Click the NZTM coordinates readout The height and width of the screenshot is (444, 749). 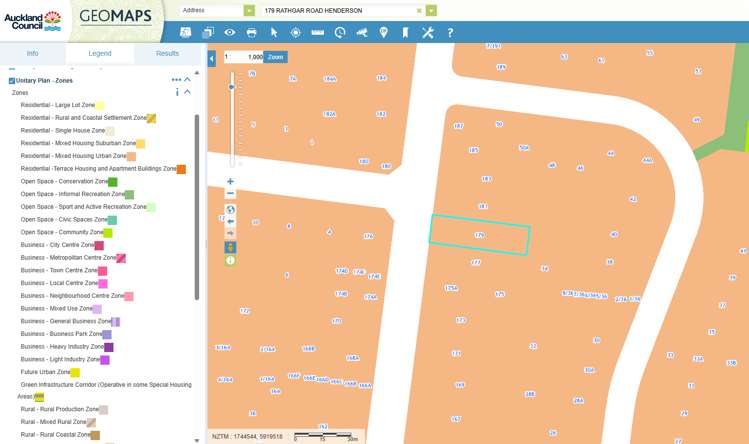pyautogui.click(x=247, y=437)
